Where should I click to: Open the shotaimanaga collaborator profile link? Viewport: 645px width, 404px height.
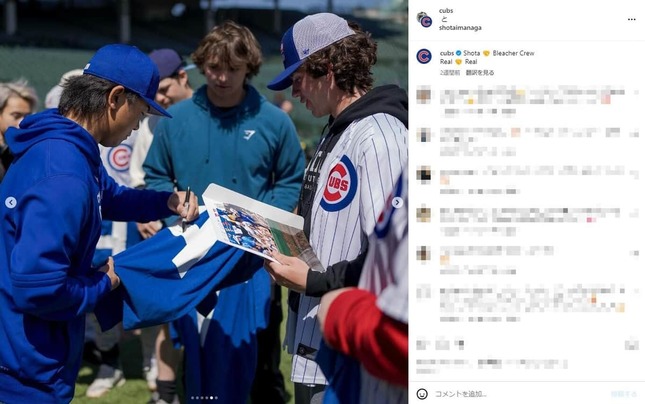tap(460, 28)
